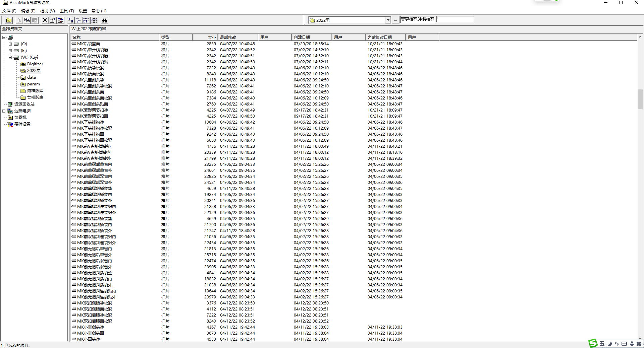Click the Up One Level folder icon
This screenshot has height=348, width=644.
point(9,20)
